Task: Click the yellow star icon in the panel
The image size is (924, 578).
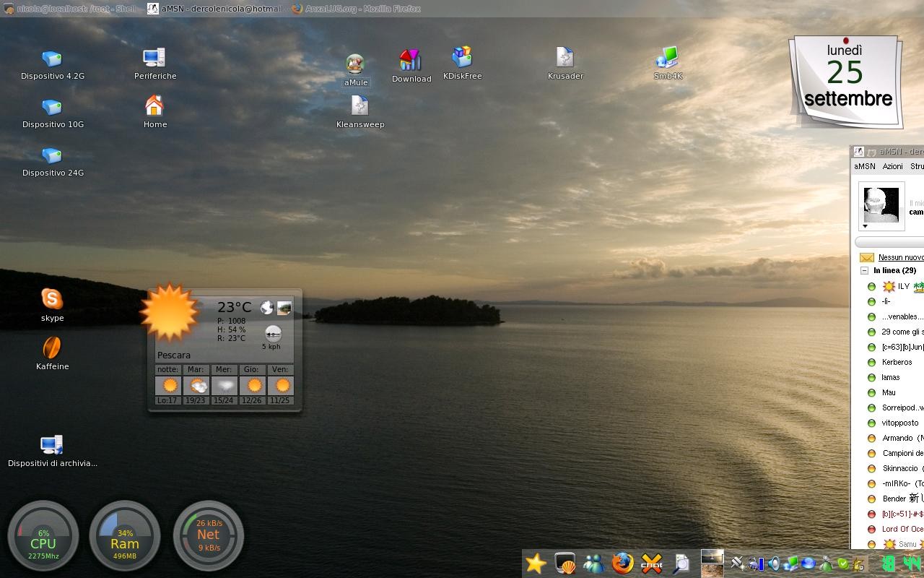Action: 536,564
